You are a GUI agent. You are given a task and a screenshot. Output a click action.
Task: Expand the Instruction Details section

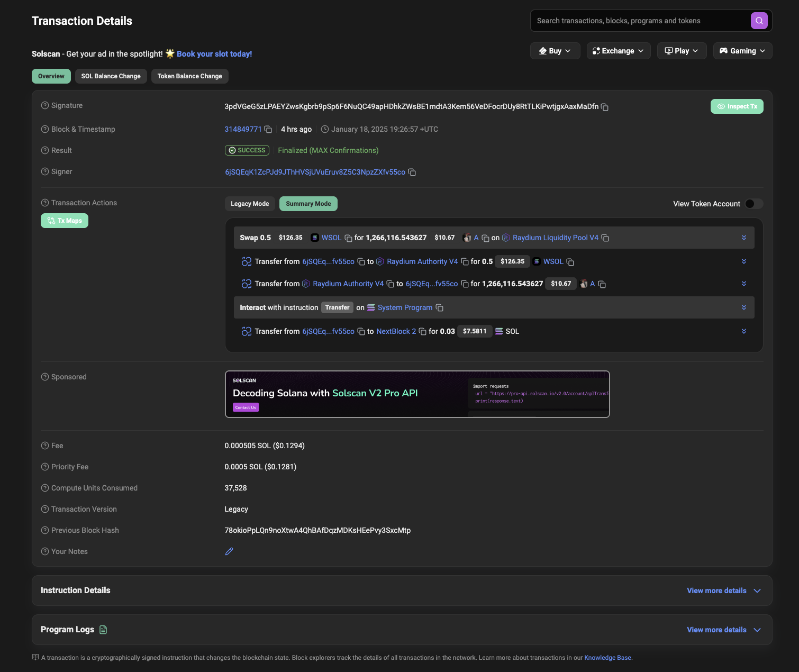pos(723,591)
